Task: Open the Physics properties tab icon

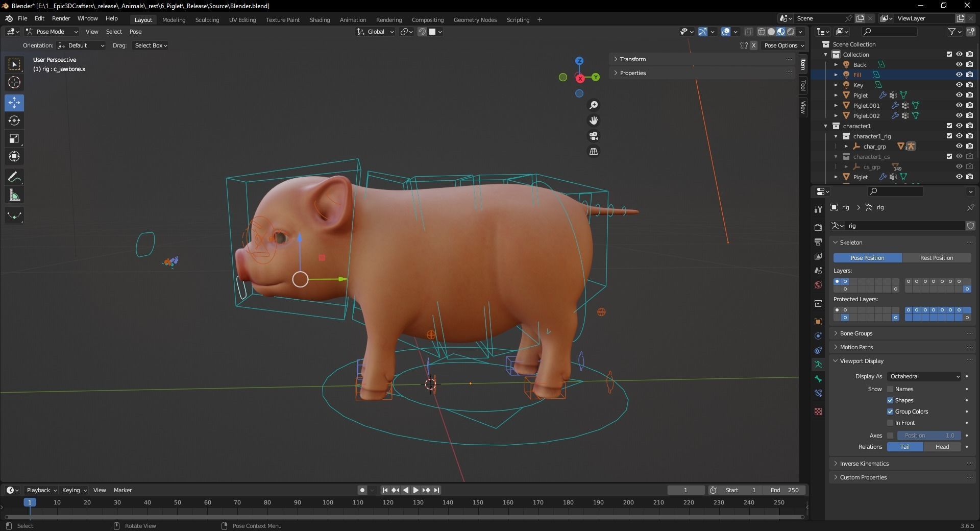Action: tap(818, 336)
